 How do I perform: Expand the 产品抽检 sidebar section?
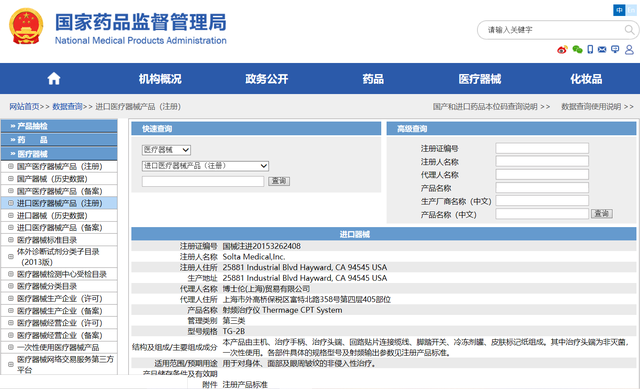tap(59, 126)
